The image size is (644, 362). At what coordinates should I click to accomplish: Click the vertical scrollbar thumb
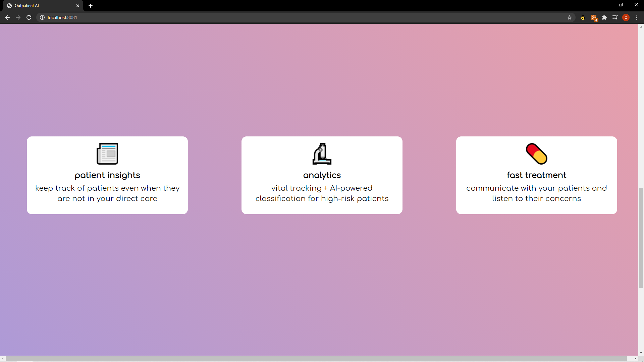click(x=641, y=238)
